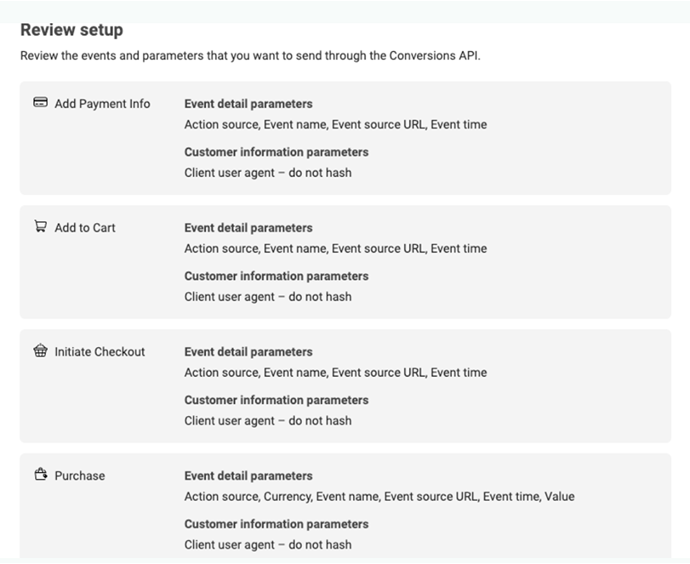Click Initiate Checkout's client user agent text

pyautogui.click(x=268, y=421)
